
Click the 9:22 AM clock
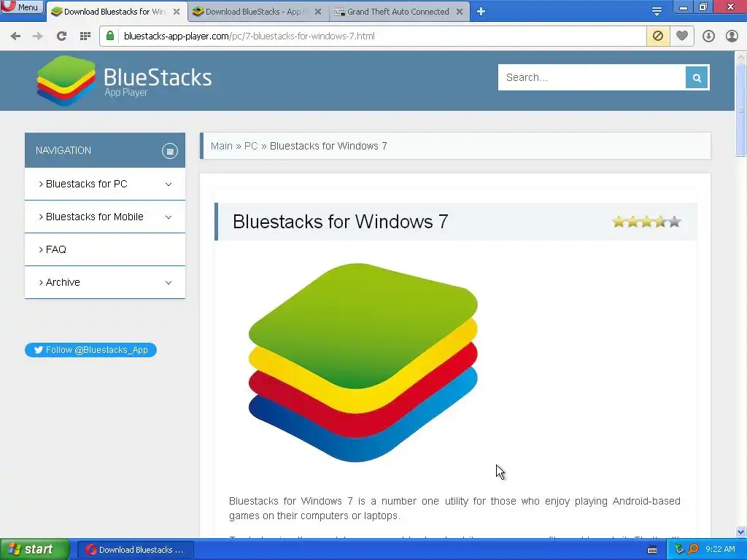(720, 549)
